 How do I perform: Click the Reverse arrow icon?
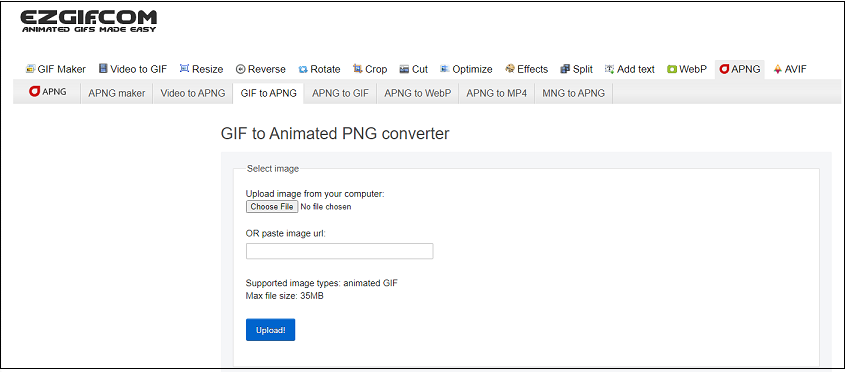pyautogui.click(x=241, y=69)
